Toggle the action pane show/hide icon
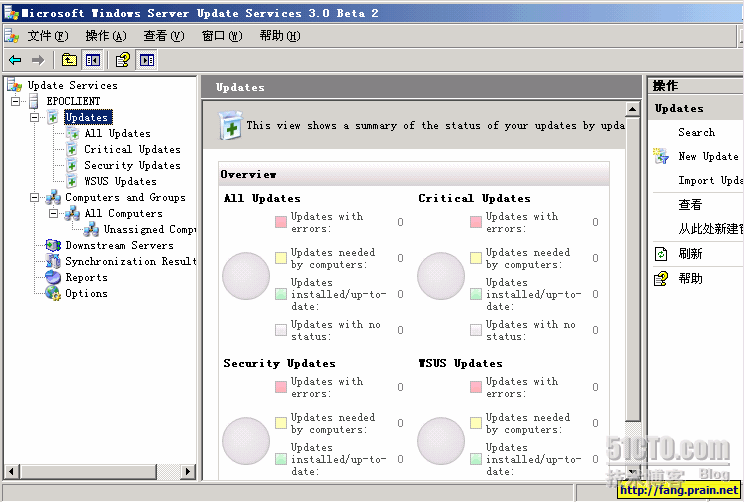This screenshot has height=502, width=744. click(x=147, y=60)
